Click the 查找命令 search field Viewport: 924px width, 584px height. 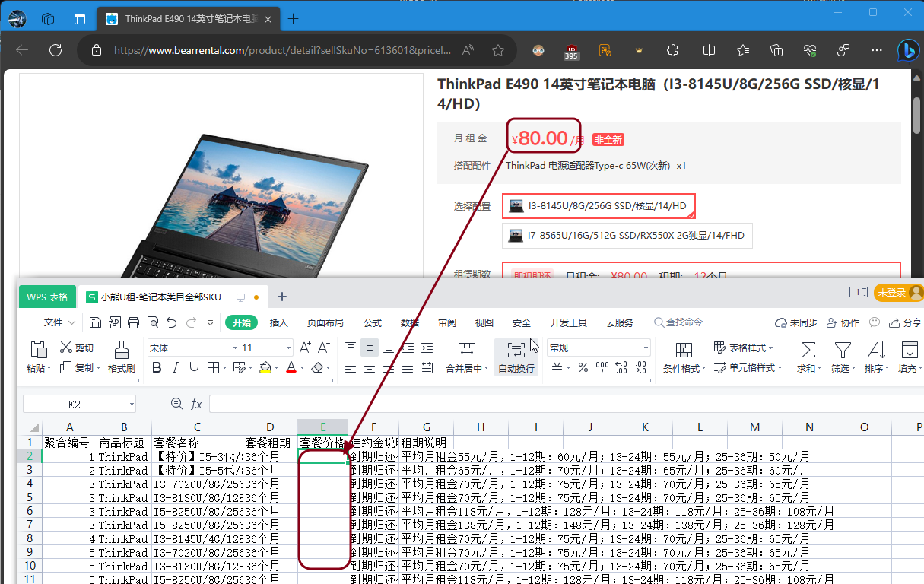[x=678, y=323]
